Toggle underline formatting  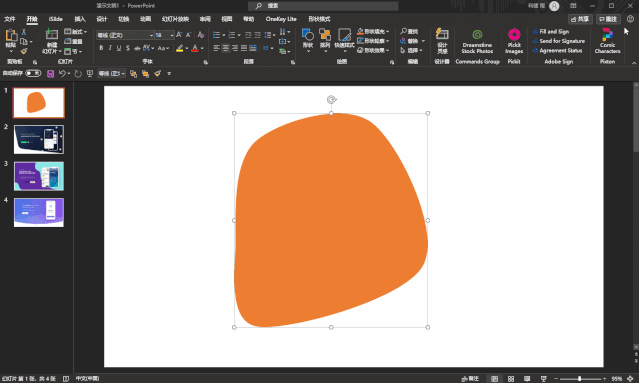tap(119, 48)
